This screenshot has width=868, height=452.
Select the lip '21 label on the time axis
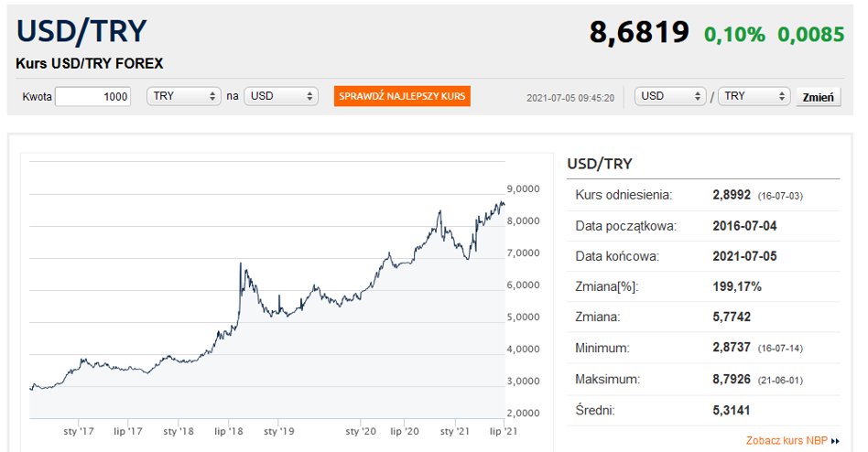(502, 430)
